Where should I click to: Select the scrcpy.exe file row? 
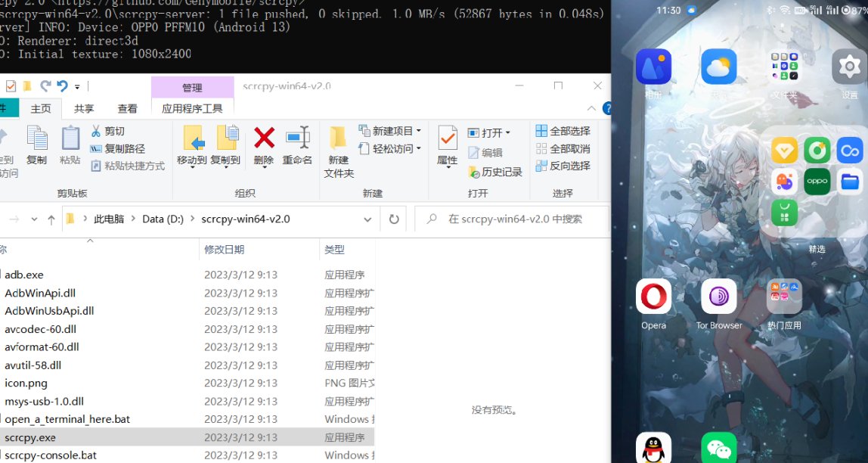(187, 437)
